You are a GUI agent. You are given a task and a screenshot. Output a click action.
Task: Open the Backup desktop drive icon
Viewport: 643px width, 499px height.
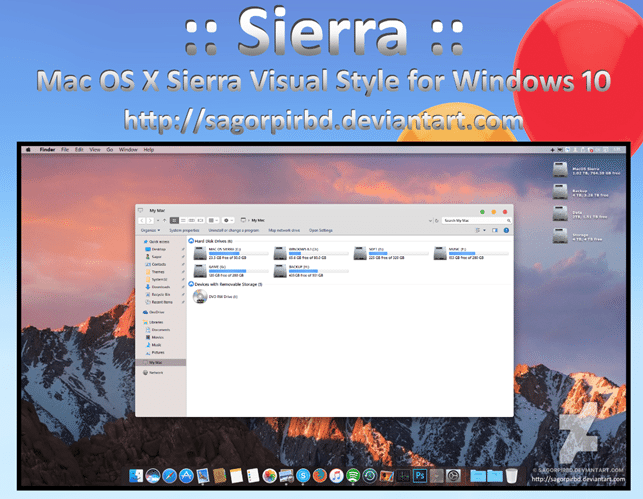click(x=560, y=191)
